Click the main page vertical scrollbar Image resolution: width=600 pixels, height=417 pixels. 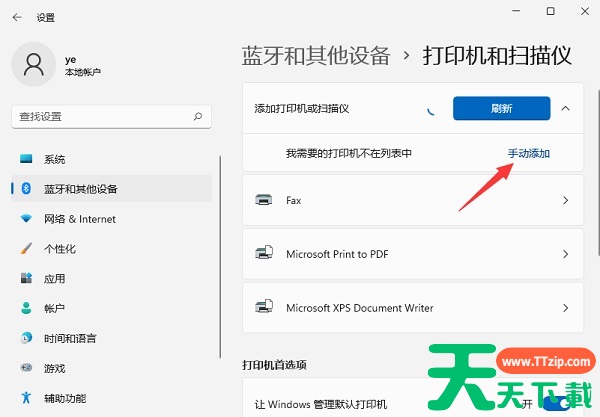click(598, 172)
